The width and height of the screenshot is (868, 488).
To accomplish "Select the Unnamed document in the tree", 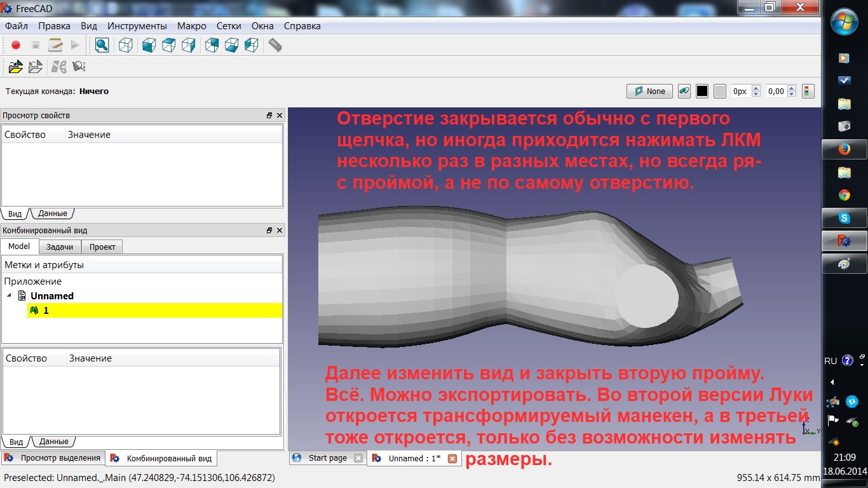I will [52, 296].
